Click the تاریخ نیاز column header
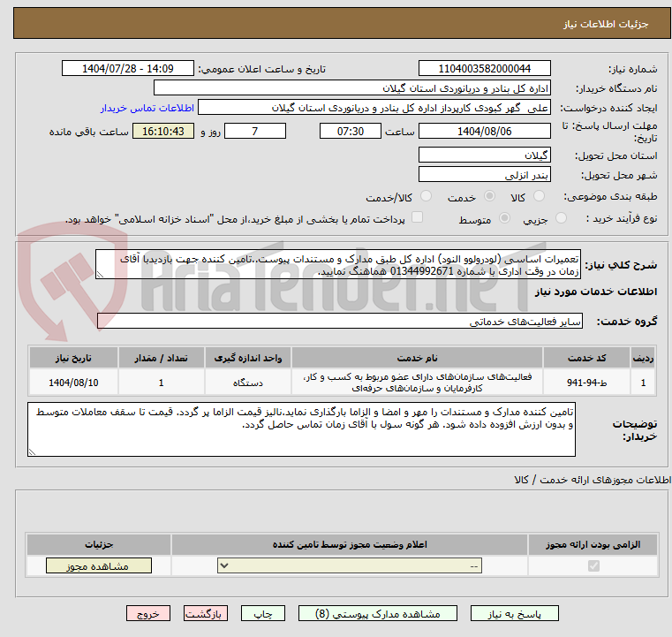 (x=73, y=358)
